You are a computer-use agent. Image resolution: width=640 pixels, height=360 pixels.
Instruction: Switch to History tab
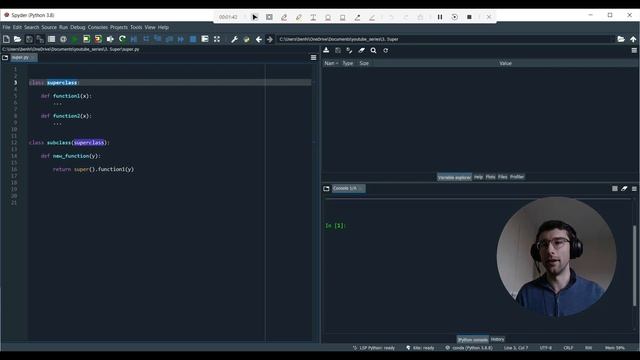point(497,339)
